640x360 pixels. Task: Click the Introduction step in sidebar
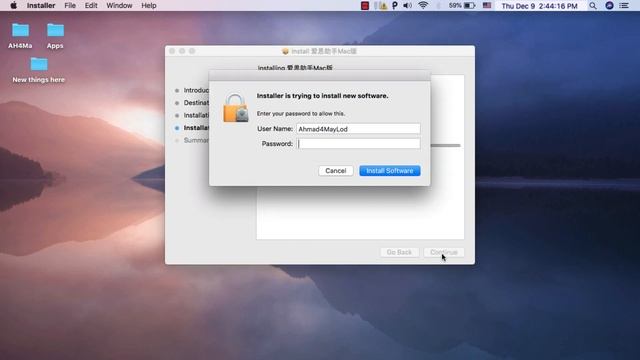196,90
